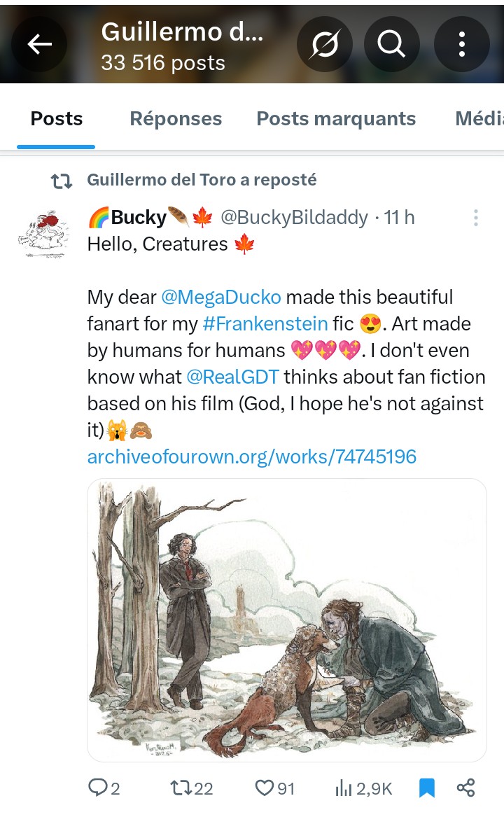Open the Posts marquants tab

(336, 119)
